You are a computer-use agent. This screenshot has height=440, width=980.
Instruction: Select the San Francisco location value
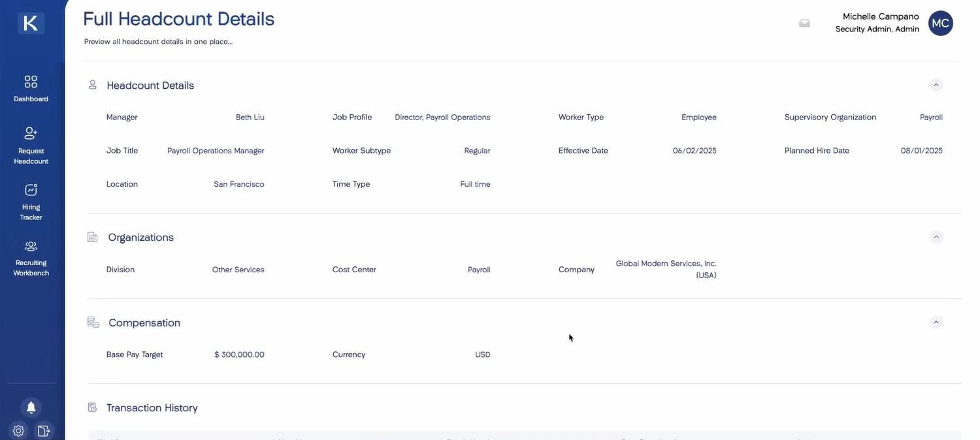(x=239, y=184)
